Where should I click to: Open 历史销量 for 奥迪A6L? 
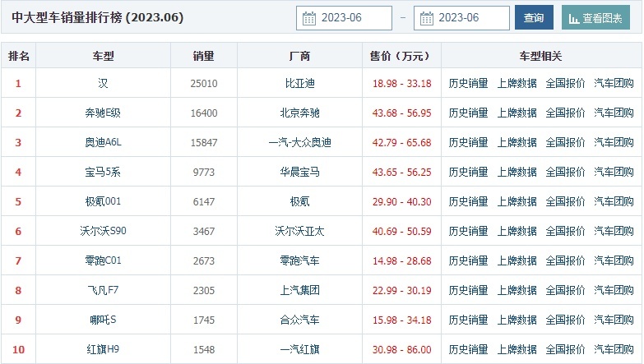click(x=468, y=142)
